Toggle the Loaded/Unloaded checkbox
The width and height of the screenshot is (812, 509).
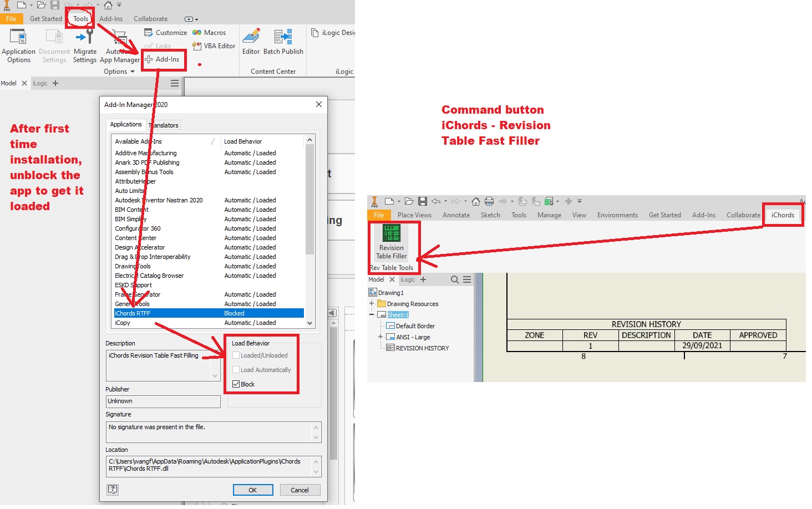point(236,355)
